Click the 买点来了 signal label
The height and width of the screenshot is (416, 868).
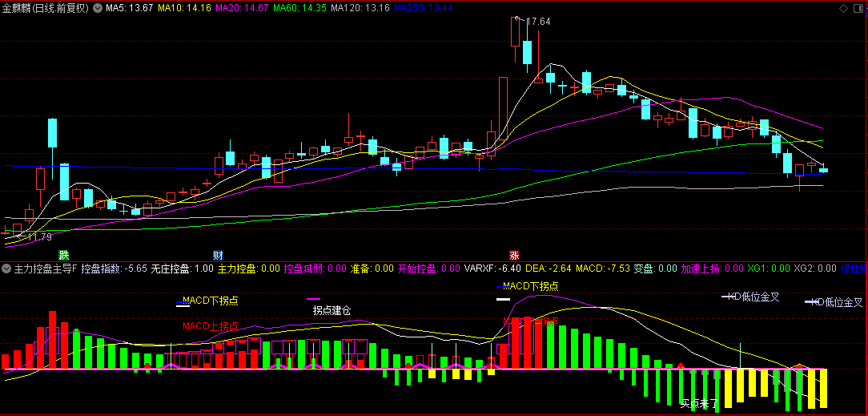click(699, 403)
